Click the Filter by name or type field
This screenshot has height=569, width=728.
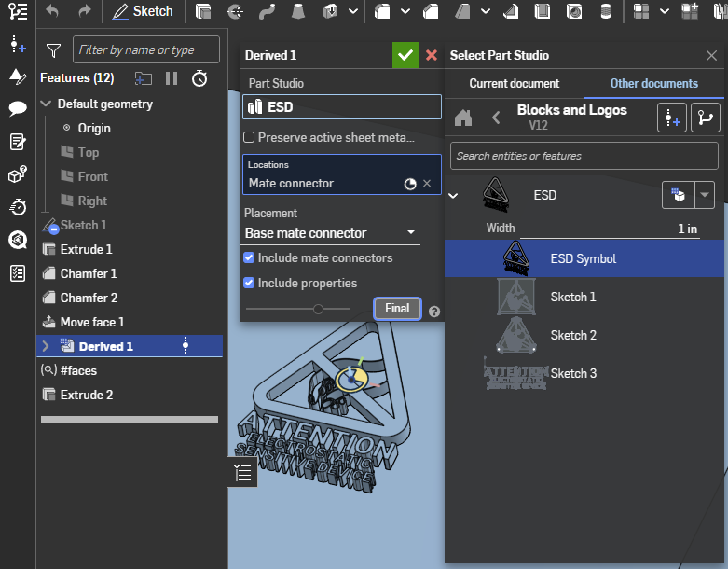pos(145,49)
